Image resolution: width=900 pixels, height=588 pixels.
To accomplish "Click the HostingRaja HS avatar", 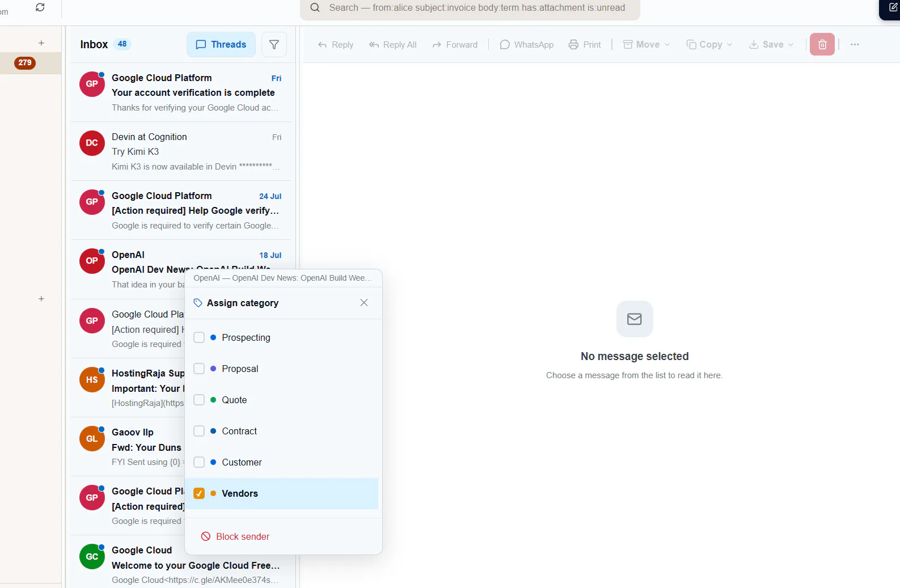I will (x=92, y=380).
